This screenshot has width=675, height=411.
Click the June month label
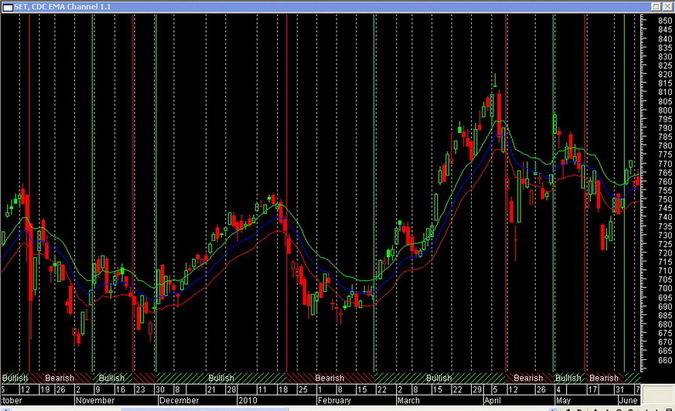click(x=628, y=399)
